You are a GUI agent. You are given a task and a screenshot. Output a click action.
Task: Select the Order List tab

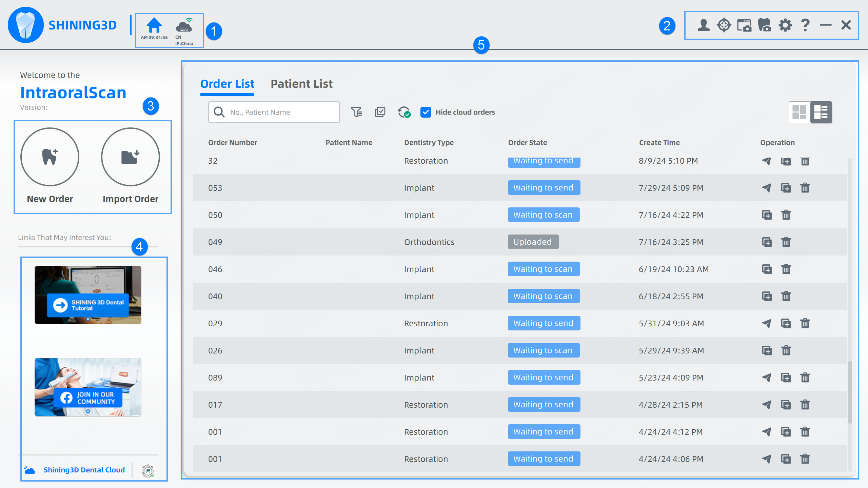click(227, 84)
